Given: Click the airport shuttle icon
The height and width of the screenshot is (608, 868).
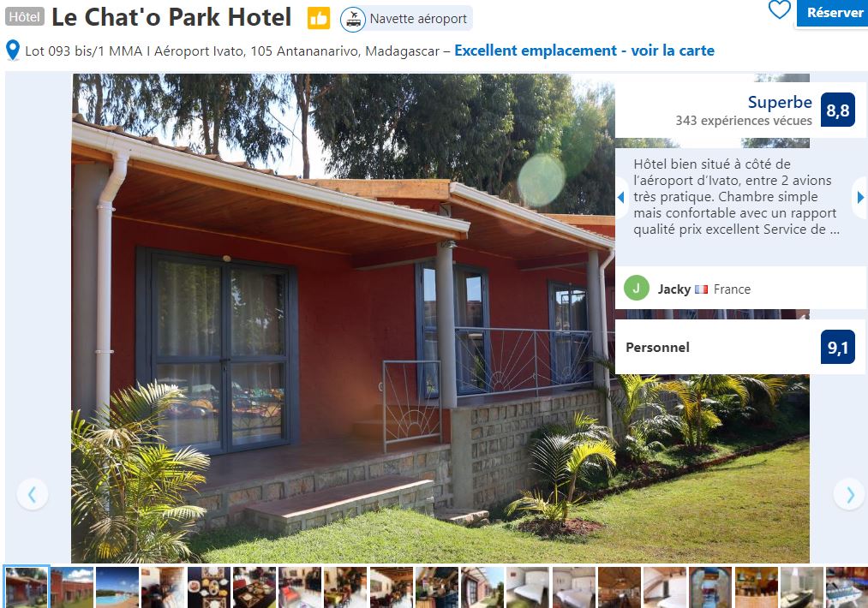Looking at the screenshot, I should (x=353, y=19).
